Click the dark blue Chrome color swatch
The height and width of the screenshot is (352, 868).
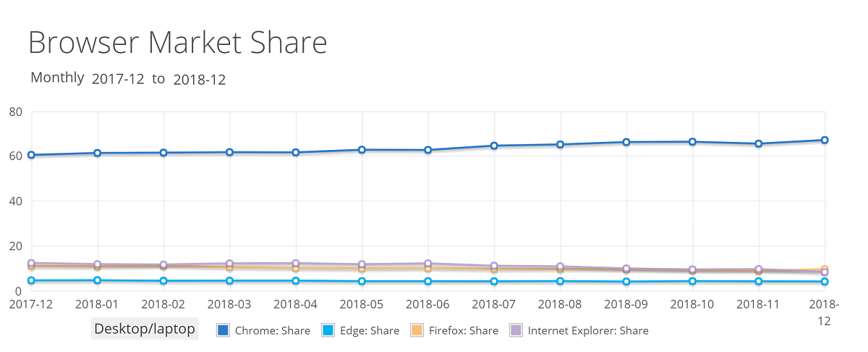tap(224, 330)
